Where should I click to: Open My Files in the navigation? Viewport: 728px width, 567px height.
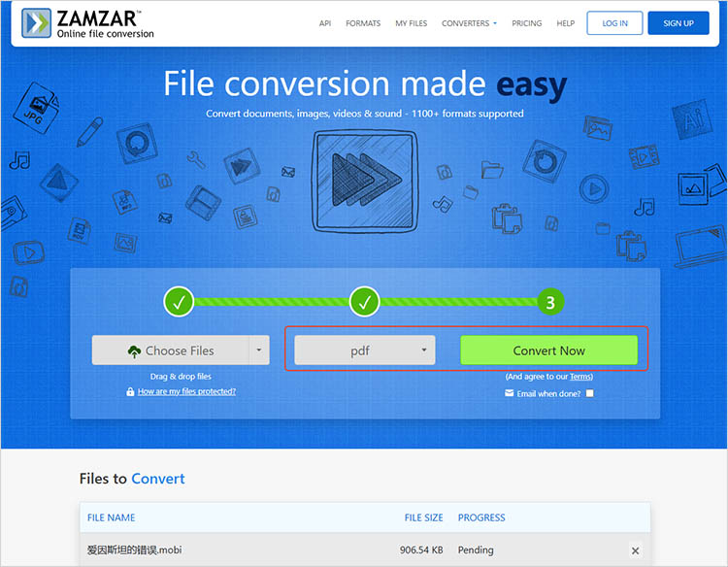(411, 23)
